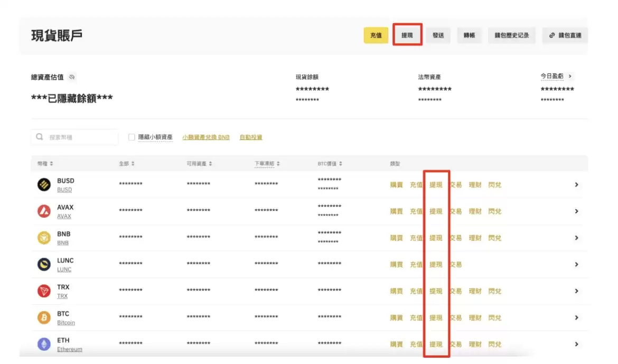
Task: Click the yellow 充值 deposit button
Action: pyautogui.click(x=376, y=35)
